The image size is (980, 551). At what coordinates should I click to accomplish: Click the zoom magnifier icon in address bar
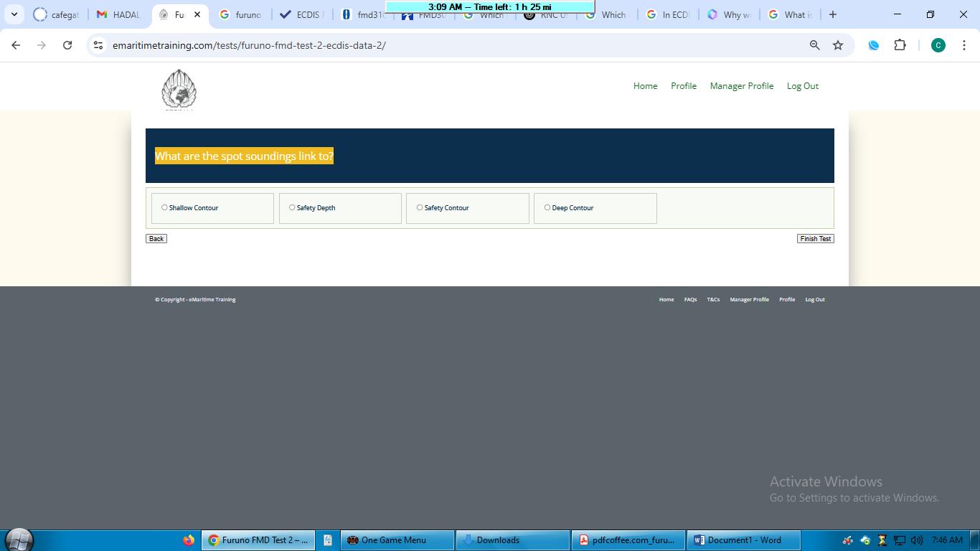click(814, 45)
